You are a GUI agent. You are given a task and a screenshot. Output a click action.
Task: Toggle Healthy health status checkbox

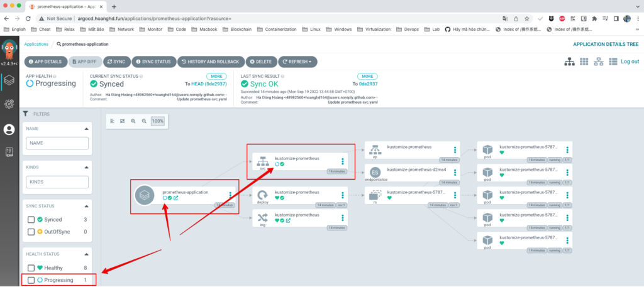tap(31, 268)
